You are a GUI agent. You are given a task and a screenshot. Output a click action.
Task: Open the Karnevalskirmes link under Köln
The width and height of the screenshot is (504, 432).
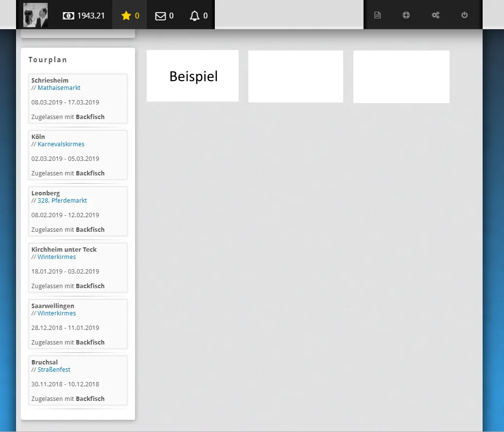pos(61,144)
